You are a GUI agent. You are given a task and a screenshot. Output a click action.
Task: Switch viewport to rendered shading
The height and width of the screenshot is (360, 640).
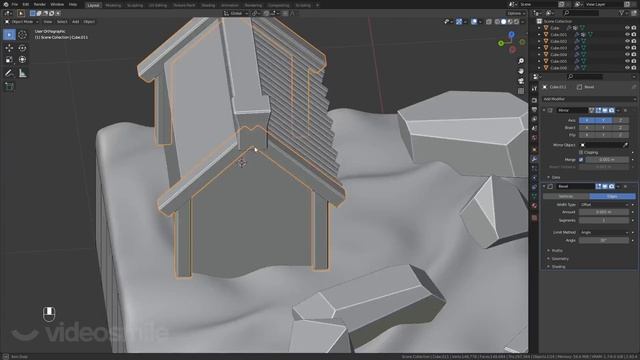(516, 22)
